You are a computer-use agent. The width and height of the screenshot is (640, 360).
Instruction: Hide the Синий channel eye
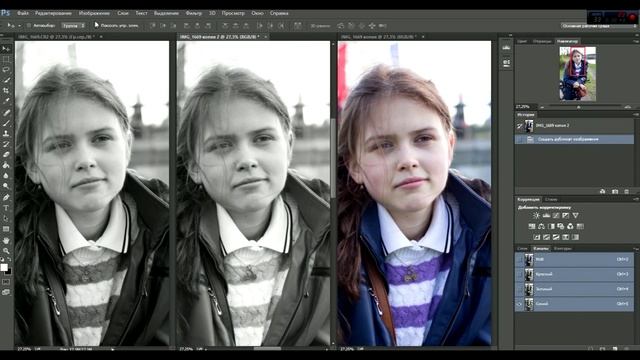(x=520, y=304)
